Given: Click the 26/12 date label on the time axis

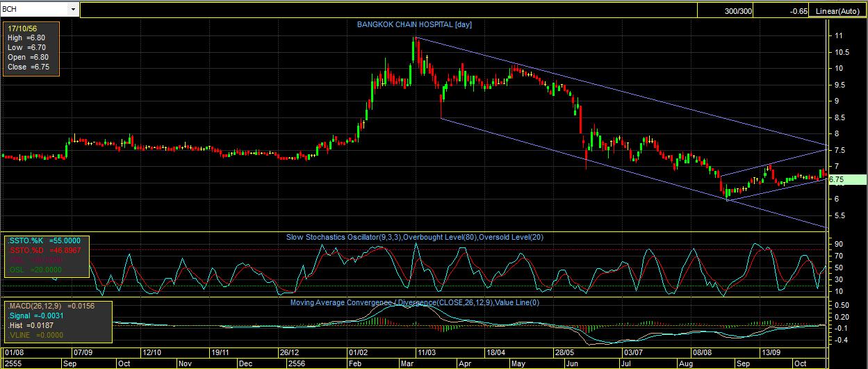Looking at the screenshot, I should pyautogui.click(x=290, y=354).
